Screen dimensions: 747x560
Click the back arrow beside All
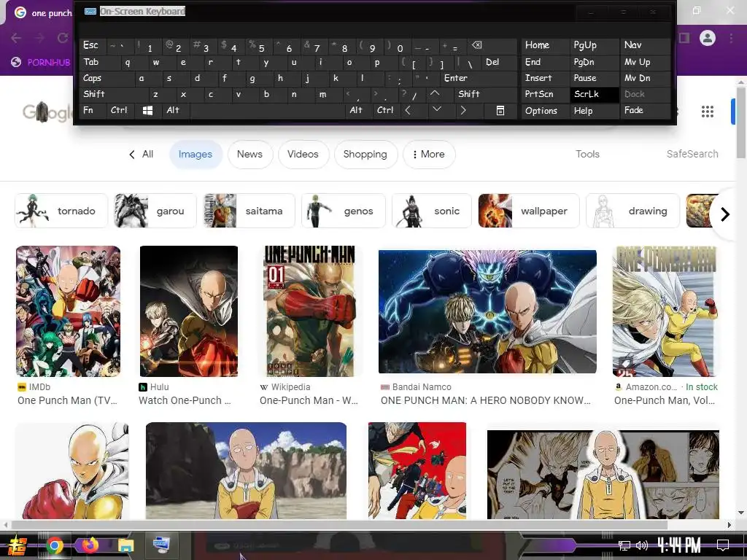pyautogui.click(x=132, y=155)
